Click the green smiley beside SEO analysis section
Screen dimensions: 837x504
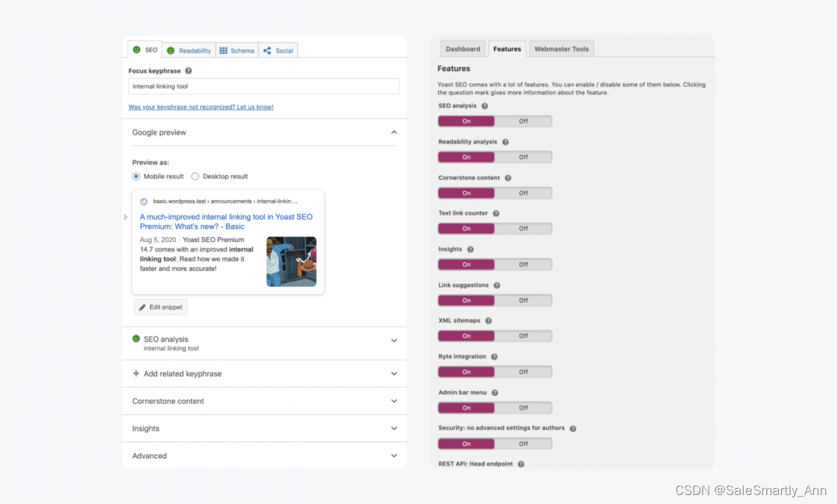pos(136,338)
